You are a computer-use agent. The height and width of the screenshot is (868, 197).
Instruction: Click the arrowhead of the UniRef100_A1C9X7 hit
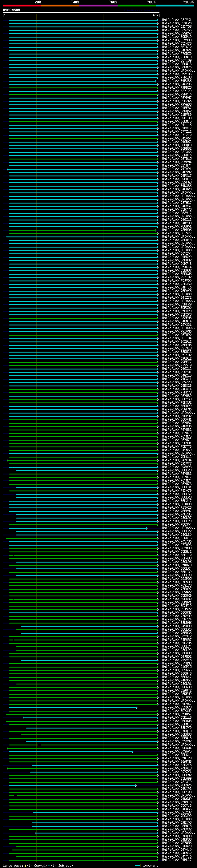point(137,708)
